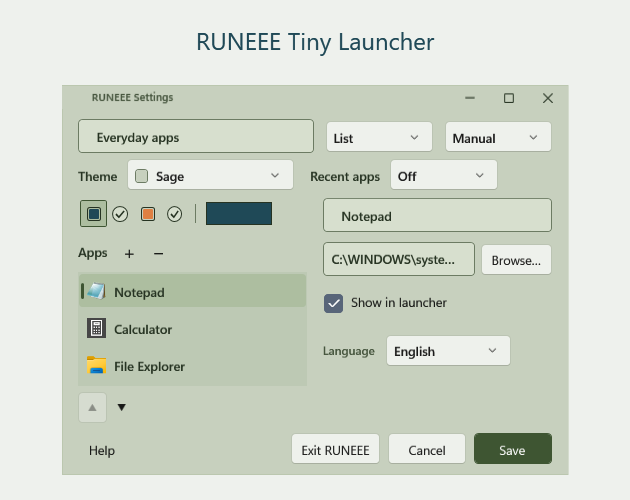
Task: Save the settings
Action: tap(513, 449)
